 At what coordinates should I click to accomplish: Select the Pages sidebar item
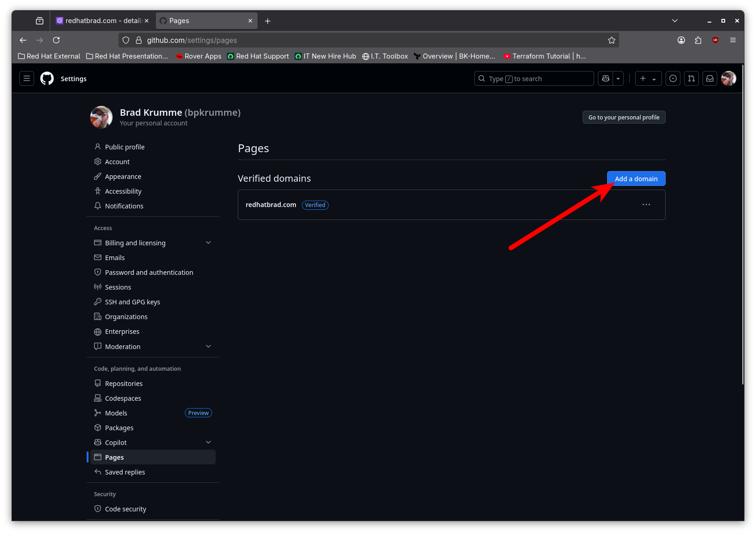click(x=153, y=457)
